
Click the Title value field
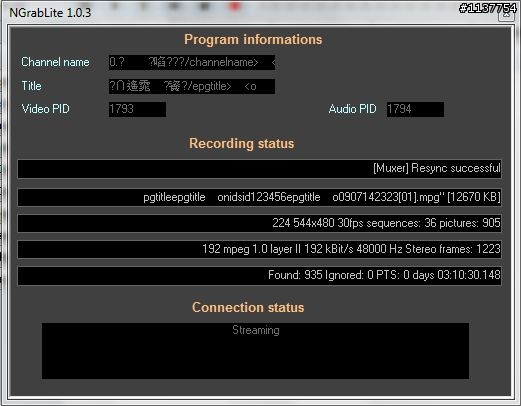192,86
